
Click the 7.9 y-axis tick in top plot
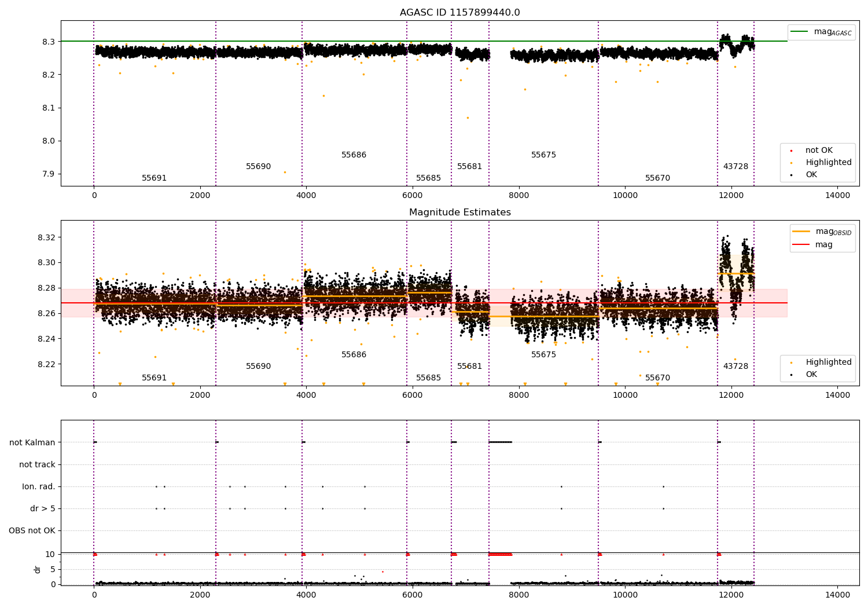point(49,174)
